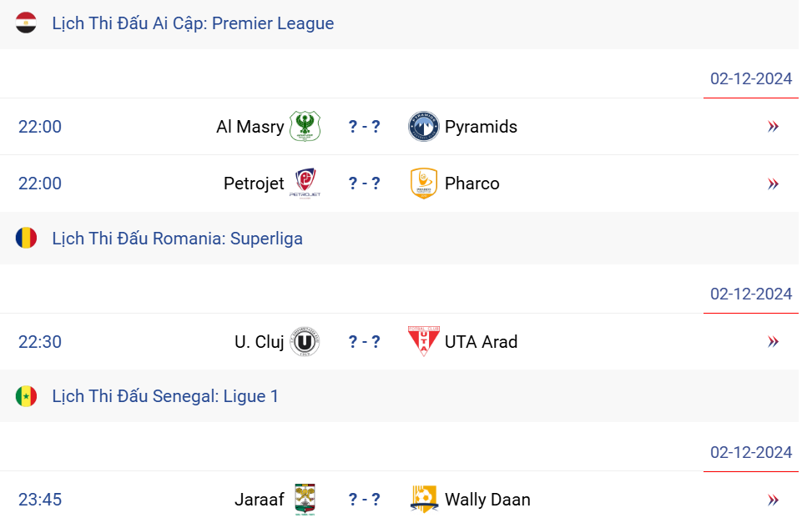Click the Jaraaf team crest
The height and width of the screenshot is (523, 812).
coord(305,500)
